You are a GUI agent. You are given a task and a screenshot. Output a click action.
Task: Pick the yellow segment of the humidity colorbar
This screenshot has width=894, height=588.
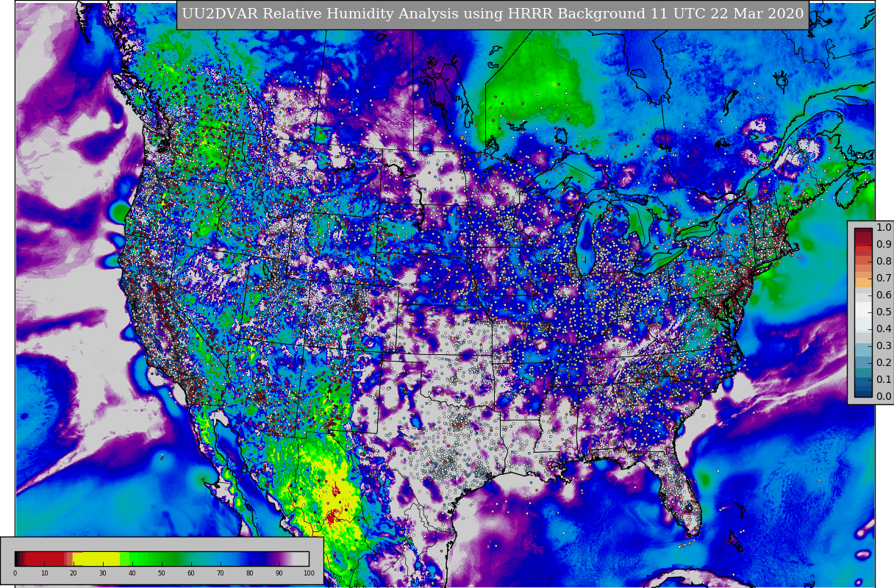(x=96, y=559)
